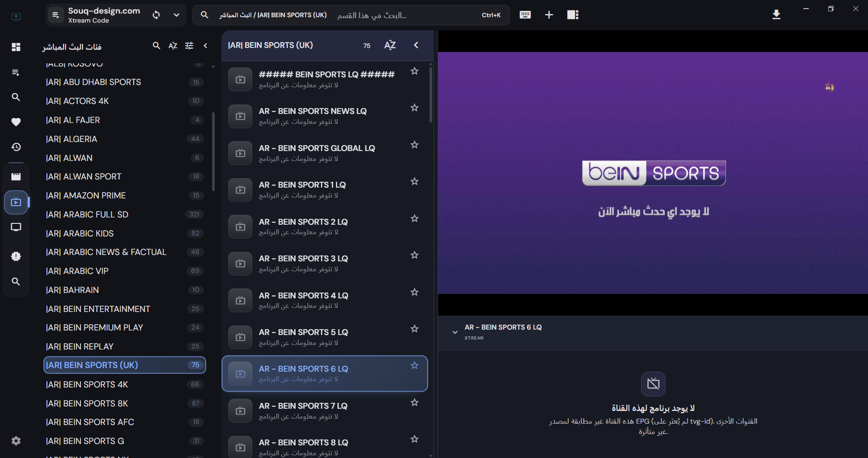Open the downloads icon in top bar

pyautogui.click(x=776, y=15)
